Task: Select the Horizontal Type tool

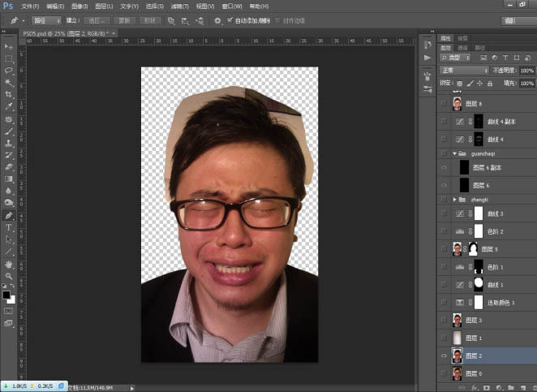Action: 9,227
